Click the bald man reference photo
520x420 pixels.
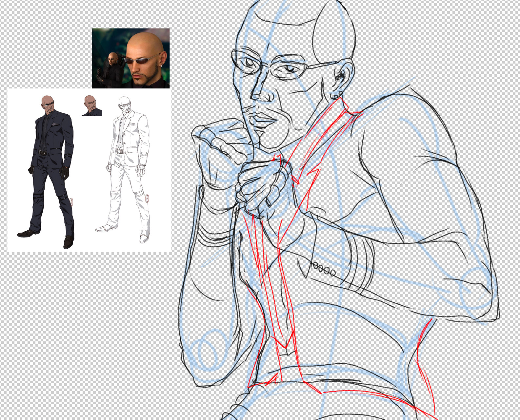[x=130, y=58]
